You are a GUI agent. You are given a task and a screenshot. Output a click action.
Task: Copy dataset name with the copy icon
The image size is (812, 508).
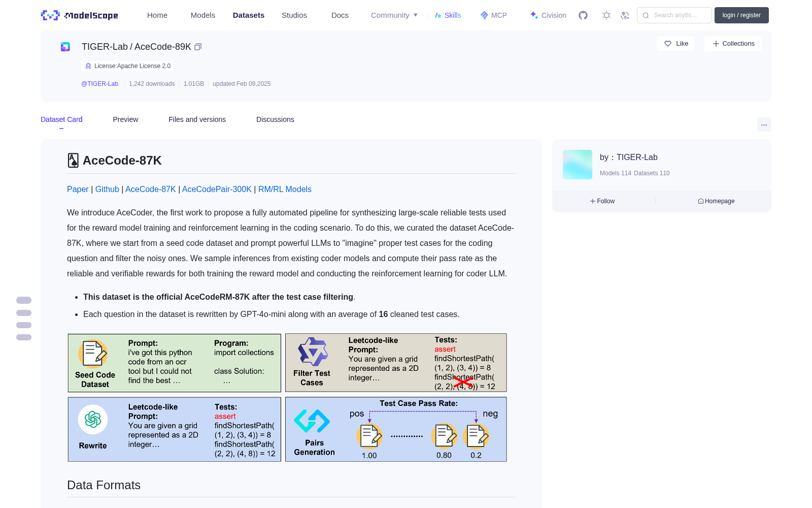[198, 47]
